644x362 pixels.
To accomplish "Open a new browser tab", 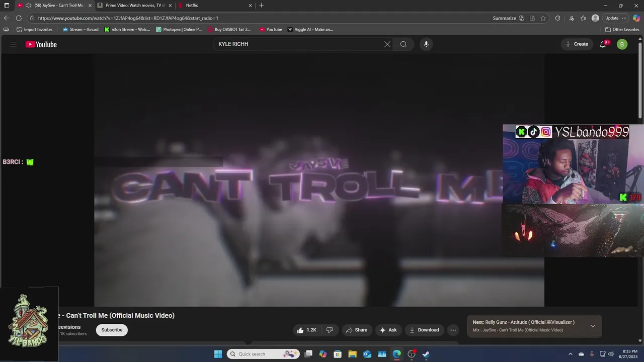I will click(x=261, y=6).
